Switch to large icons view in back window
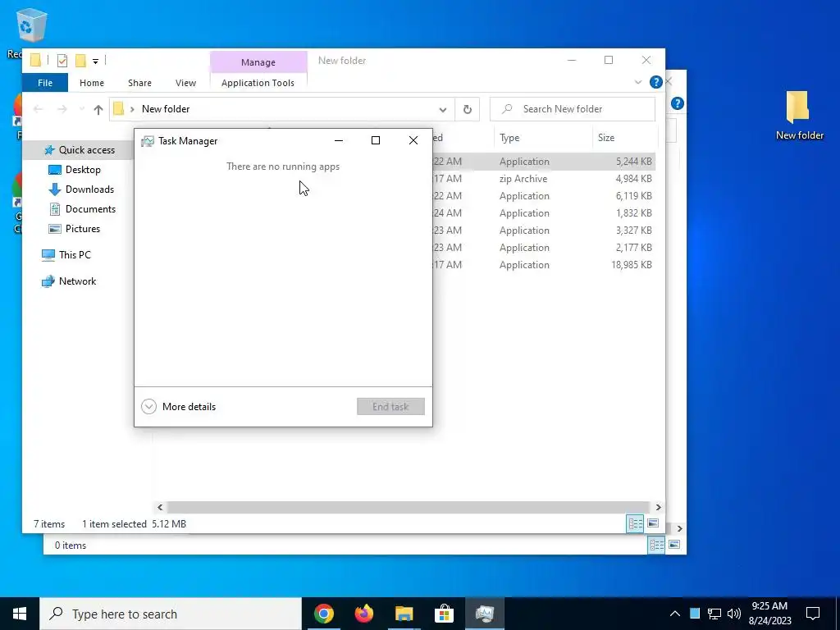The image size is (840, 630). click(674, 545)
